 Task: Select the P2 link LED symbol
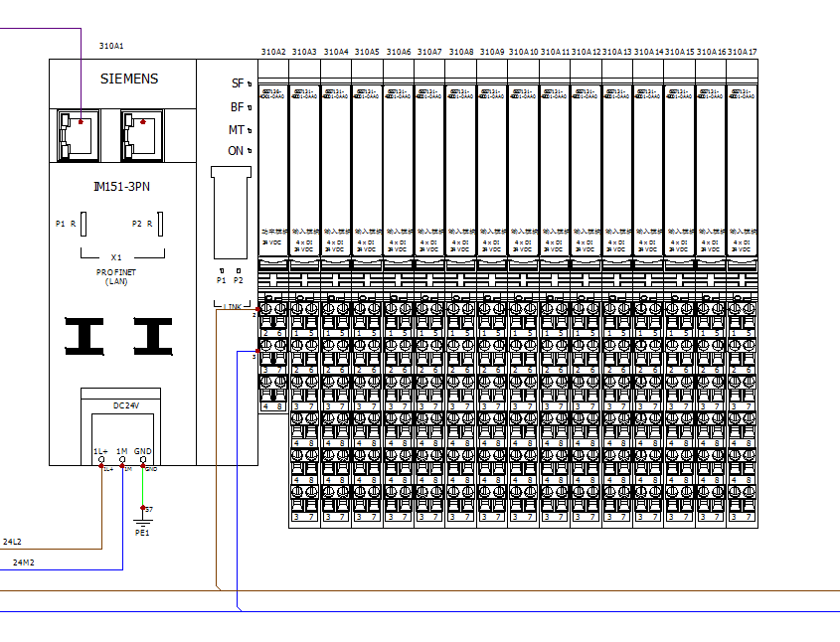click(239, 271)
